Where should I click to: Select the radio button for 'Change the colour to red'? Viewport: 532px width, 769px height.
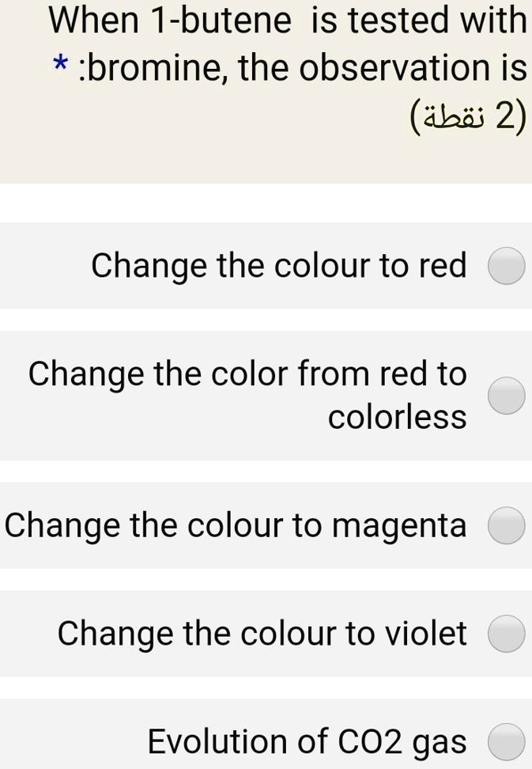click(507, 266)
